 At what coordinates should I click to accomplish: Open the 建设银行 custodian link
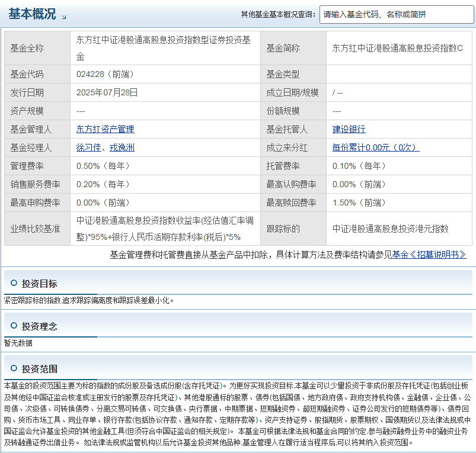[x=349, y=129]
